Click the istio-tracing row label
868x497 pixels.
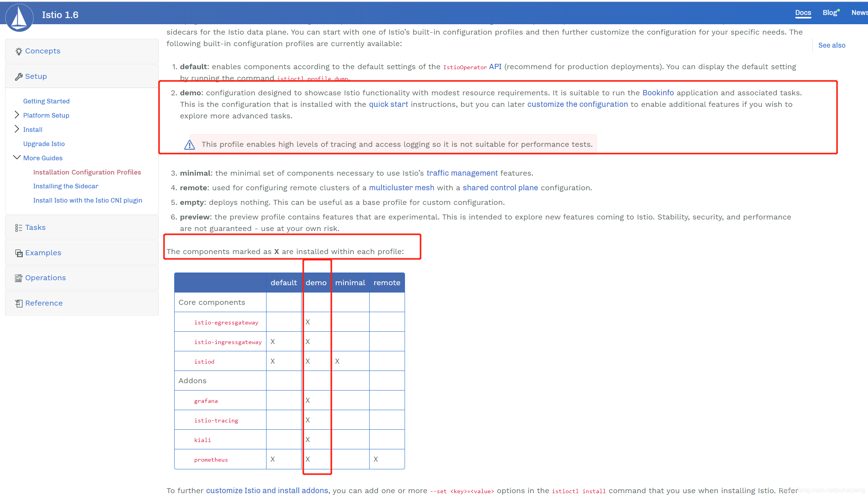tap(216, 421)
